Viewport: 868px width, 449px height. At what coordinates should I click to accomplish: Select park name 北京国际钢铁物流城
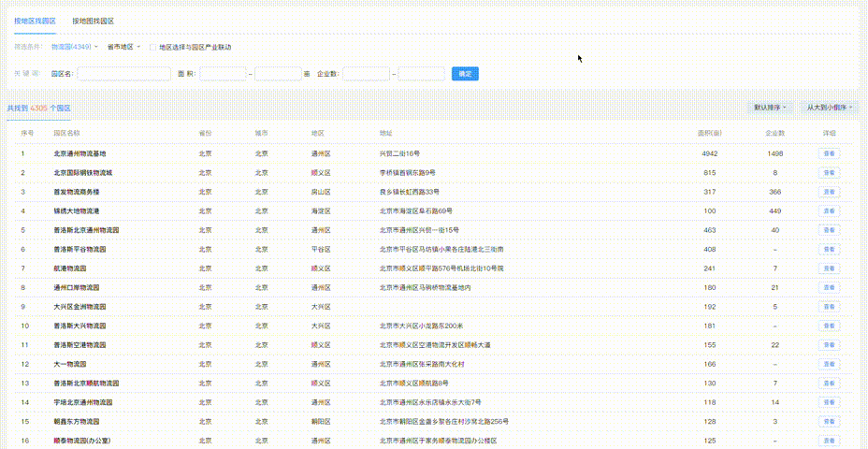[82, 173]
